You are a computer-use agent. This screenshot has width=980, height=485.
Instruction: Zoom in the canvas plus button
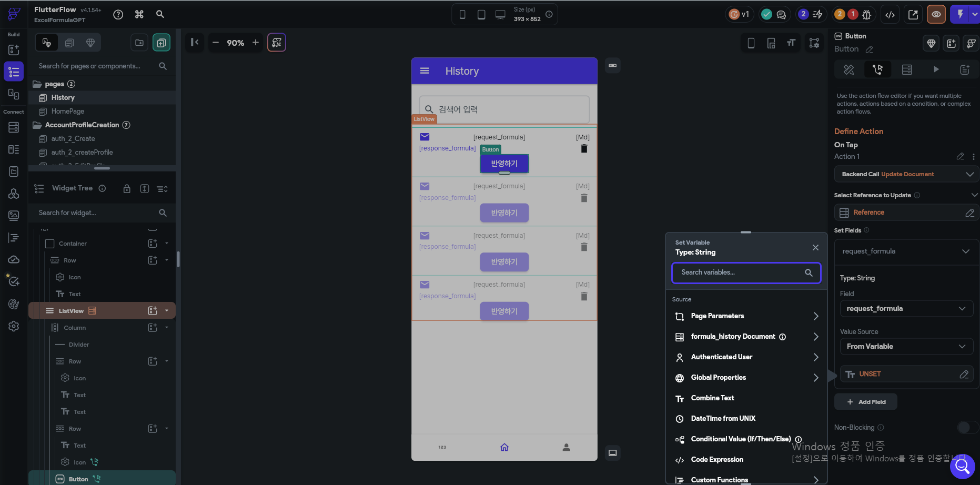click(256, 43)
